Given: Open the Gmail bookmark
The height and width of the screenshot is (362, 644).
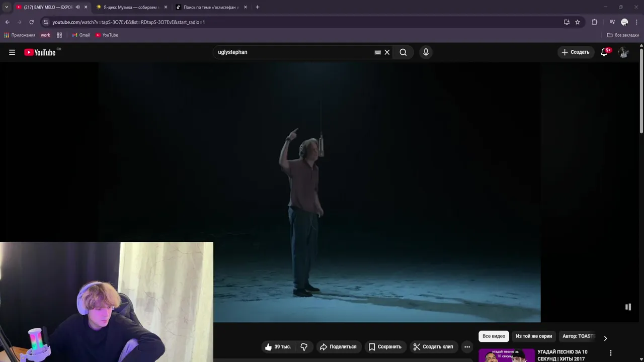Looking at the screenshot, I should (x=80, y=35).
